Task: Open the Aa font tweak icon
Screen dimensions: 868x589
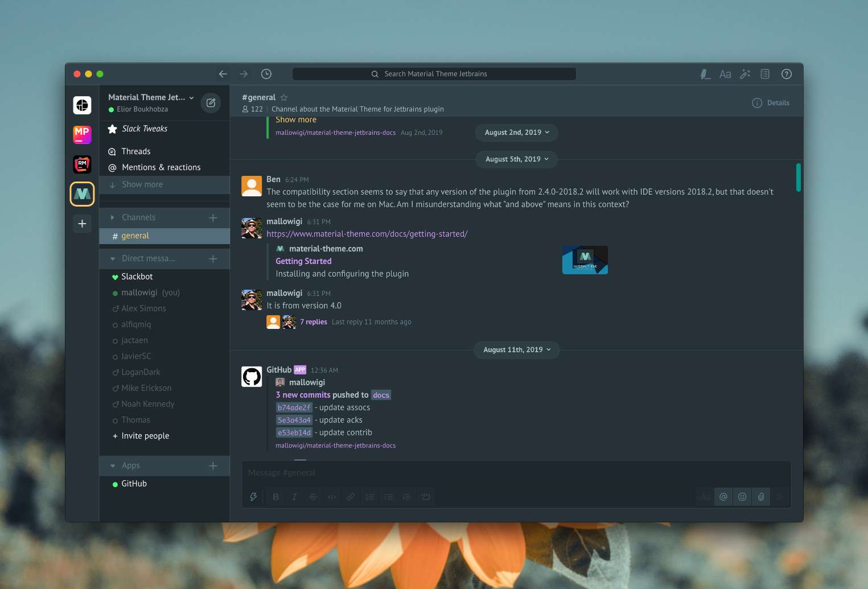Action: click(725, 74)
